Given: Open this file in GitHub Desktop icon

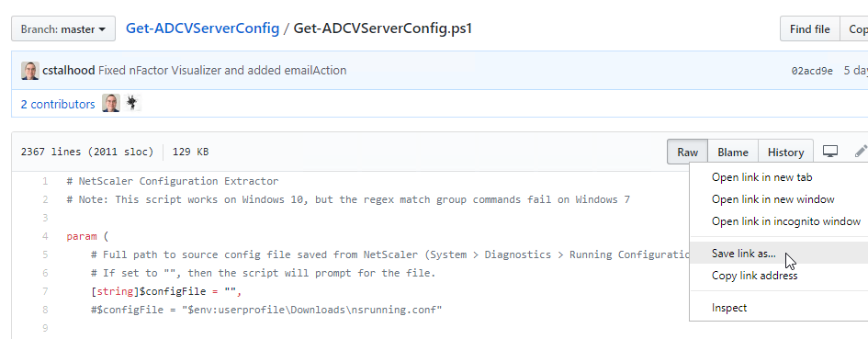Looking at the screenshot, I should (829, 152).
